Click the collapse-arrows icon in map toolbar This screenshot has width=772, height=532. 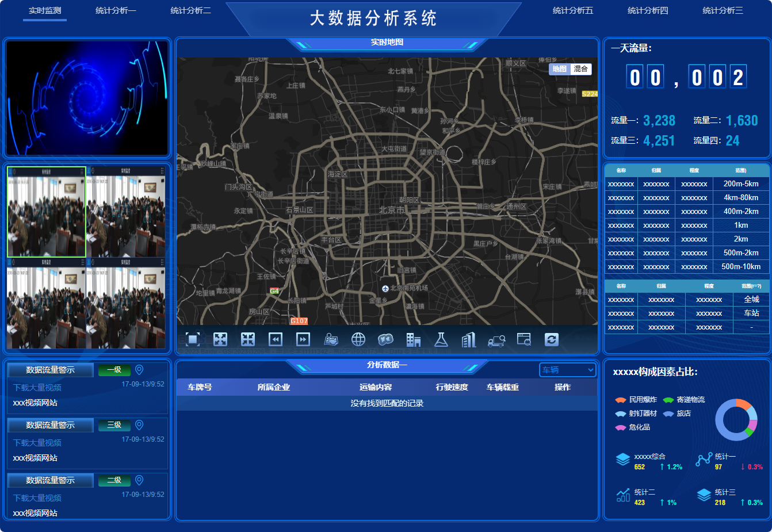pos(248,339)
